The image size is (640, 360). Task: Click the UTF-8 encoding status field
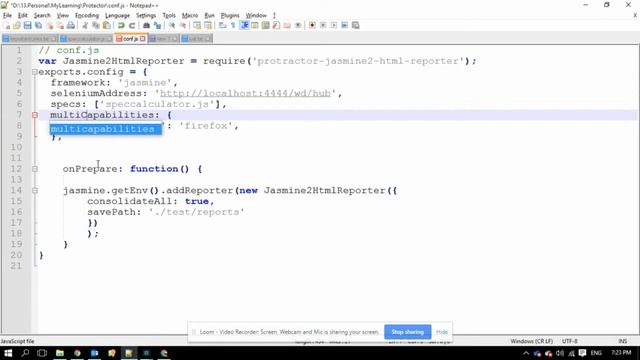coord(569,341)
